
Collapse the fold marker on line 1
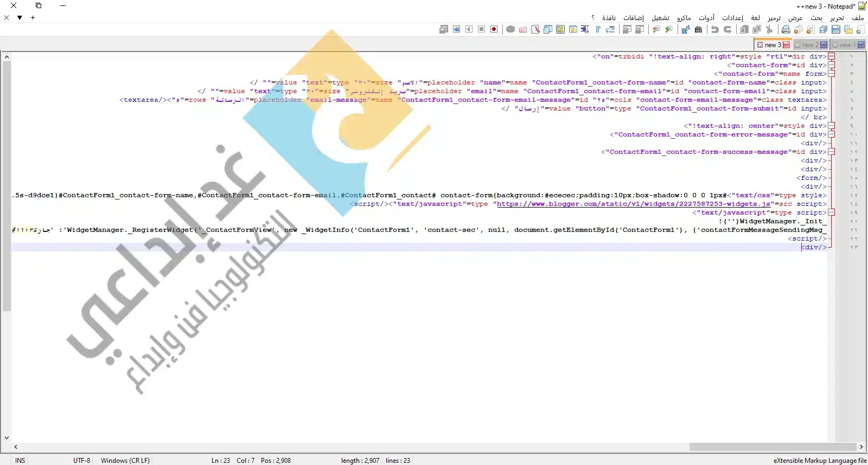pos(831,56)
